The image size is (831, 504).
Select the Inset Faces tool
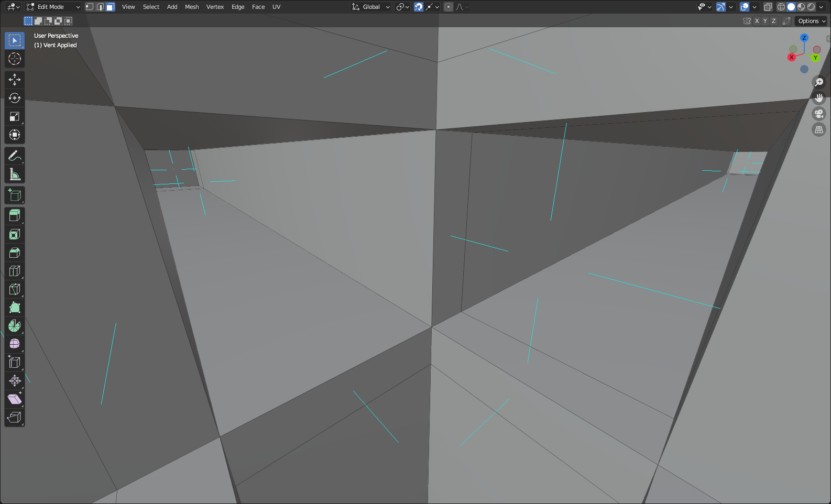[15, 234]
